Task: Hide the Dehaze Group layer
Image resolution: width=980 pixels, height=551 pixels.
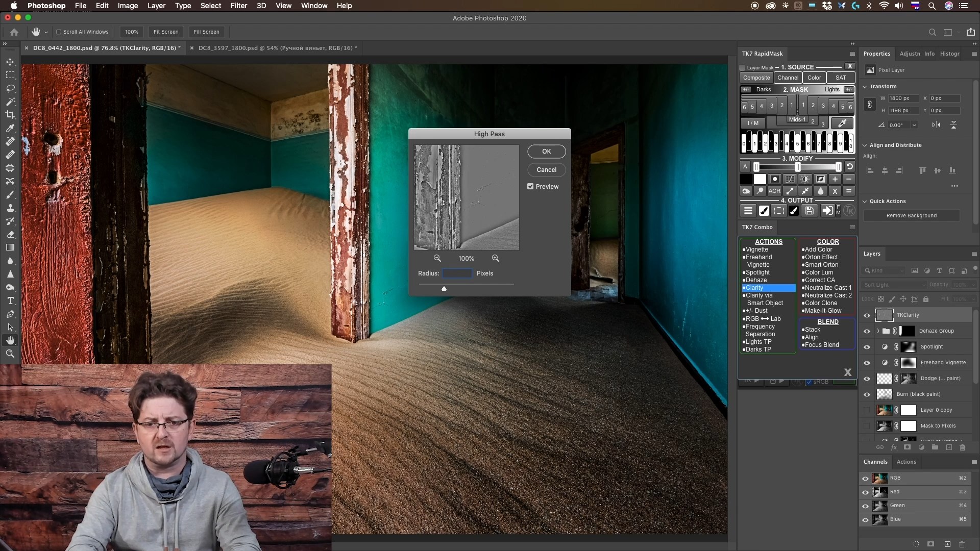Action: pos(867,331)
